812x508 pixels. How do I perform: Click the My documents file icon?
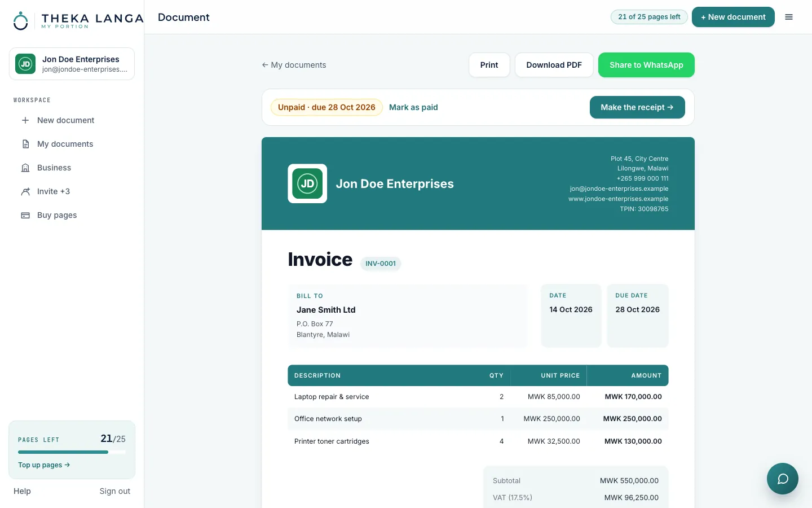25,144
